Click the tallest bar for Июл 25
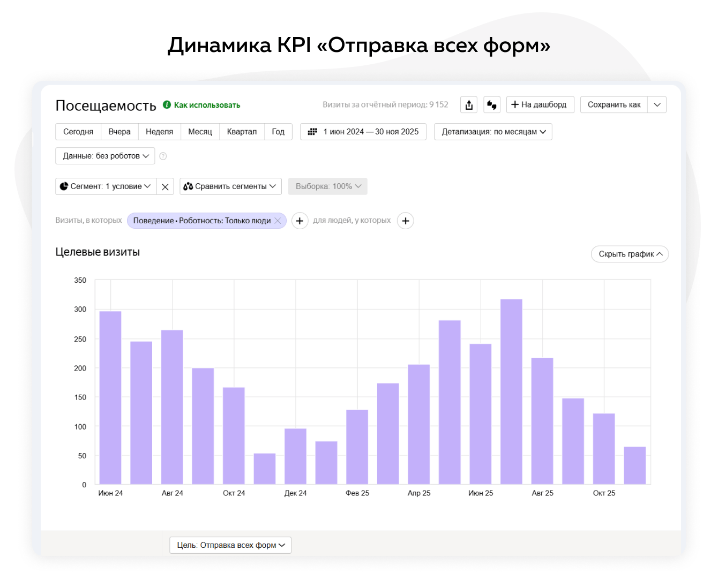Image resolution: width=718 pixels, height=588 pixels. point(511,391)
